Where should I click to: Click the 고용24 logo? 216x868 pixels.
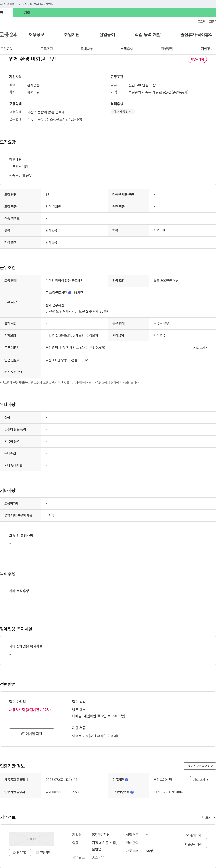pyautogui.click(x=8, y=35)
